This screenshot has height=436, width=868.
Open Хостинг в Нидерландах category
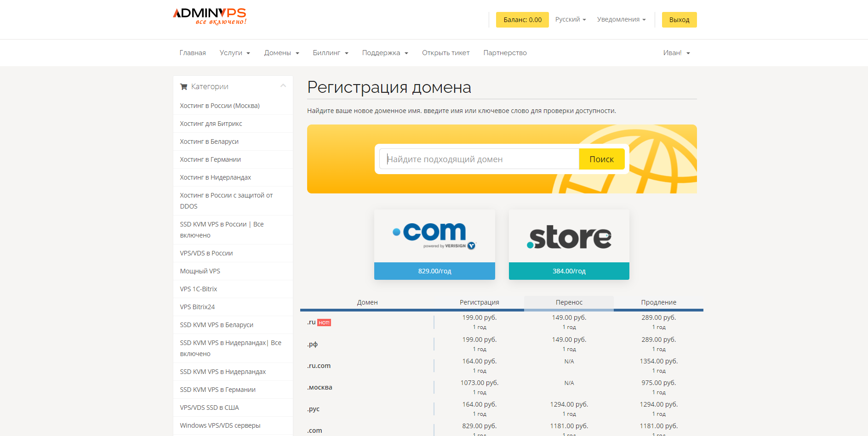[233, 177]
